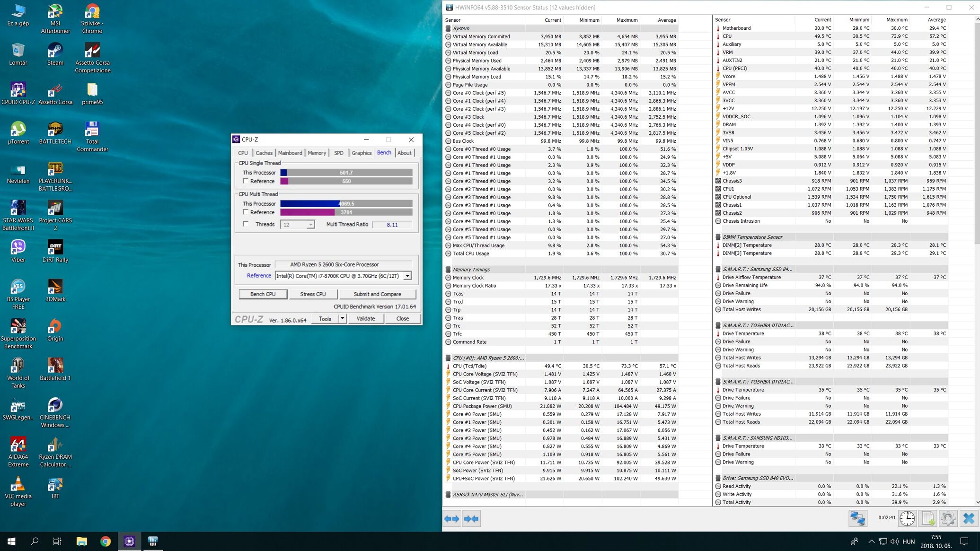Click Single Thread This Processor score bar

tap(346, 173)
